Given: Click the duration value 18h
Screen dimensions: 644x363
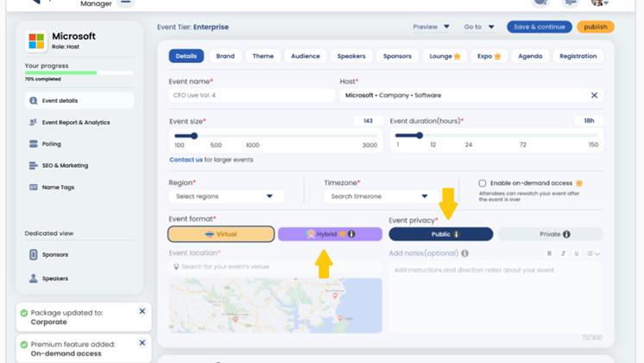Looking at the screenshot, I should click(x=589, y=120).
